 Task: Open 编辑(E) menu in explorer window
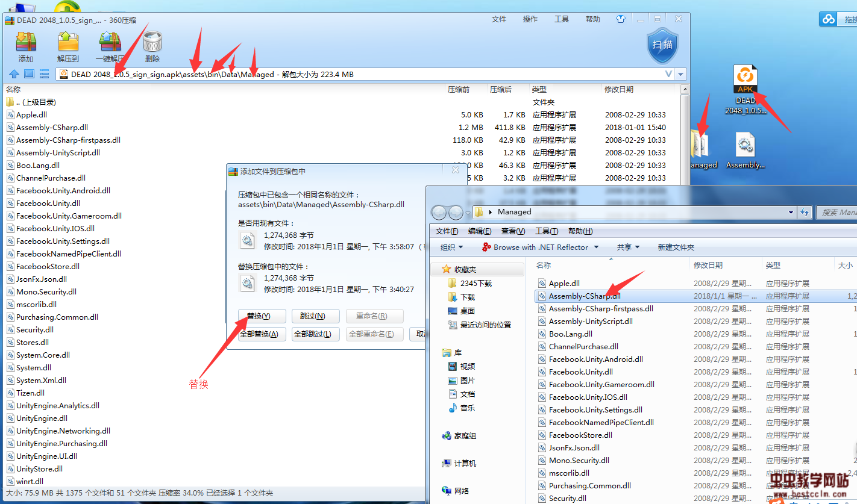(480, 231)
